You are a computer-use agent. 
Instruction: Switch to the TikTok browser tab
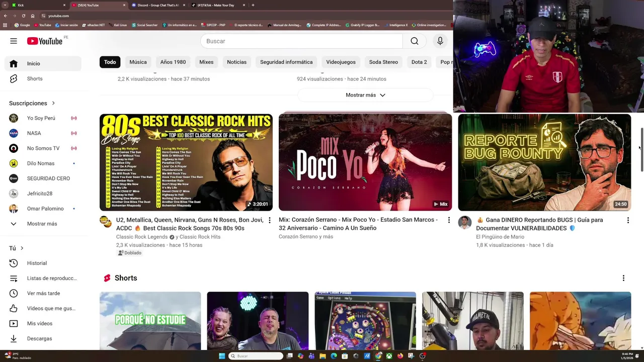(x=218, y=5)
